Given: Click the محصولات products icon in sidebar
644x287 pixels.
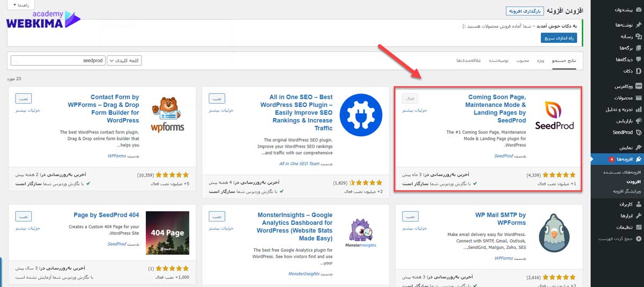Looking at the screenshot, I should (638, 98).
